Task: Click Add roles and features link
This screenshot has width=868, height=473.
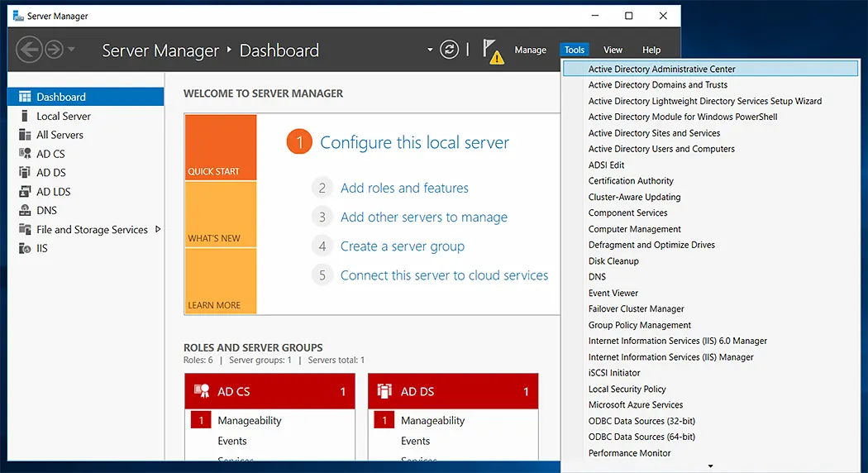Action: (x=404, y=188)
